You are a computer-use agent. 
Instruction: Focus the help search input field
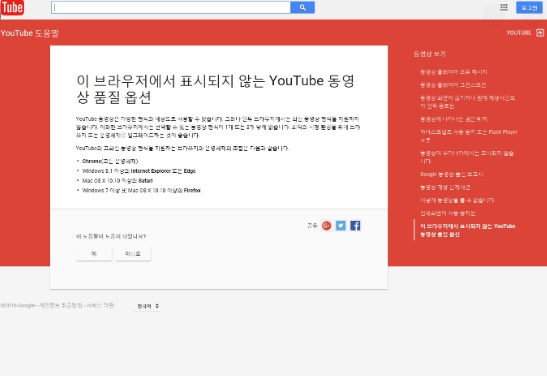pyautogui.click(x=171, y=7)
